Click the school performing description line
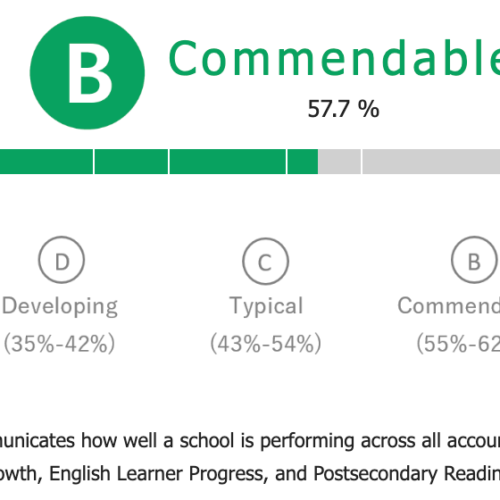The height and width of the screenshot is (500, 500). tap(250, 441)
